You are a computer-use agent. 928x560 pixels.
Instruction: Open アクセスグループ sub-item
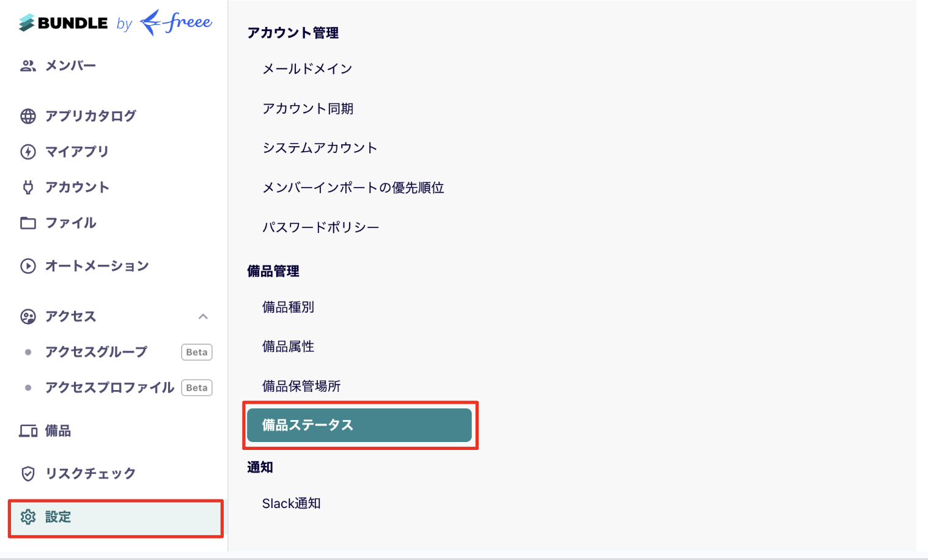click(x=97, y=352)
